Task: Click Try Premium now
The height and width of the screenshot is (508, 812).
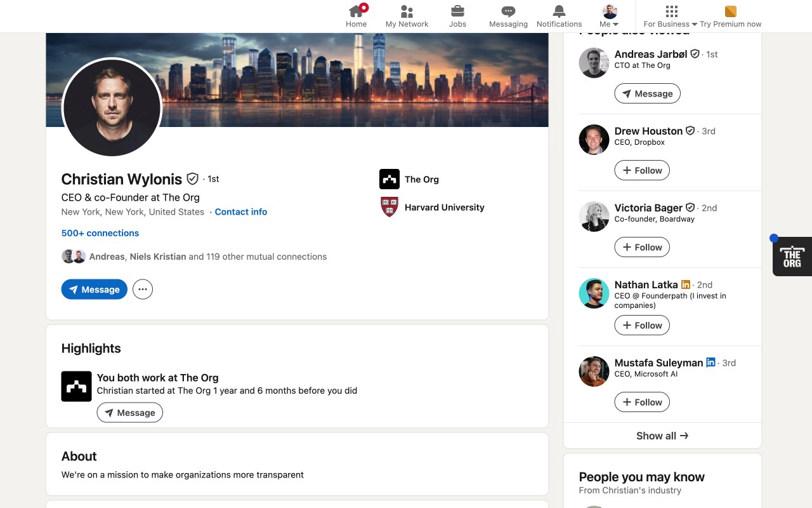Action: click(x=730, y=16)
